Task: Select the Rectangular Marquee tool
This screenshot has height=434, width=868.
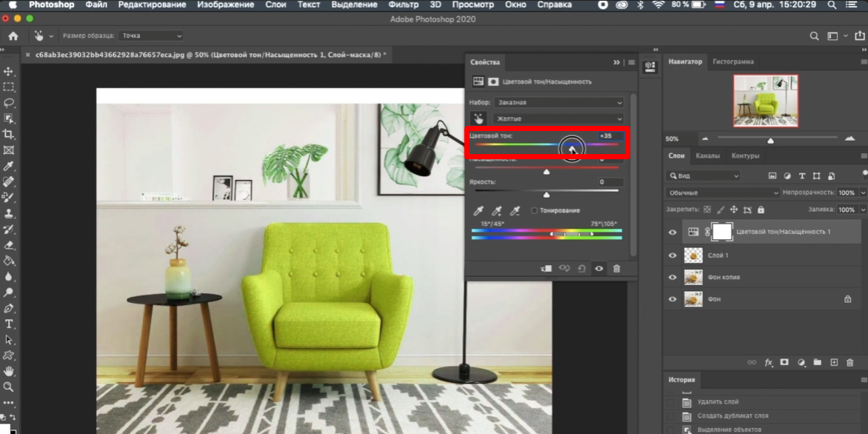Action: pos(8,87)
